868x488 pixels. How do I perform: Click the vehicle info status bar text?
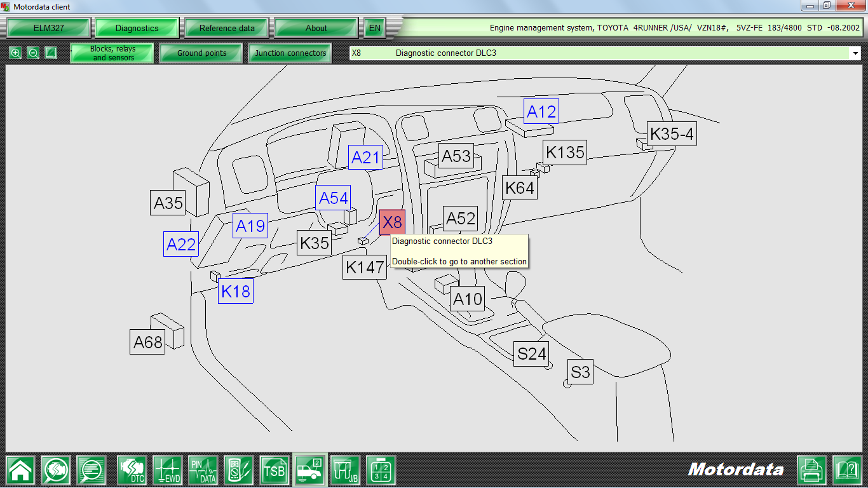pyautogui.click(x=674, y=28)
